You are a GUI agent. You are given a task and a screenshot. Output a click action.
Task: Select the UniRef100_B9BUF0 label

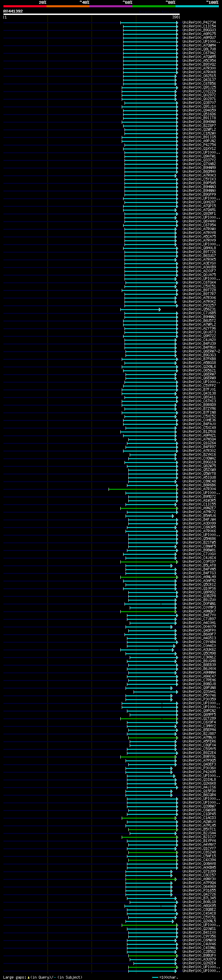click(x=199, y=956)
